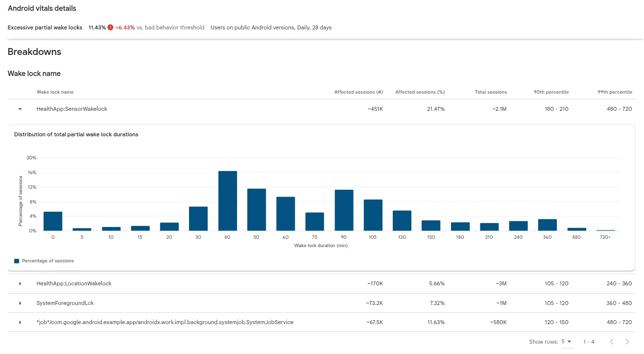The image size is (644, 354).
Task: Click the Percentage of sessions legend swatch
Action: (17, 261)
